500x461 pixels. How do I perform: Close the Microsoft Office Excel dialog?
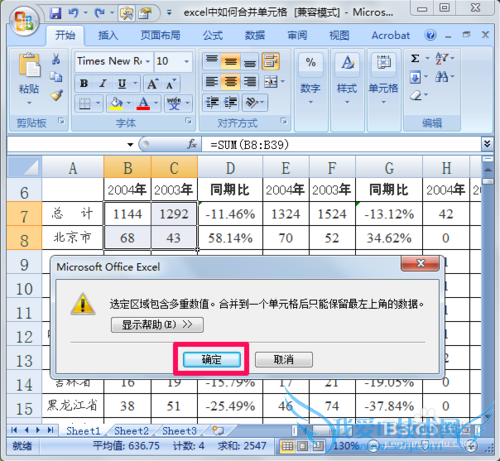420,264
